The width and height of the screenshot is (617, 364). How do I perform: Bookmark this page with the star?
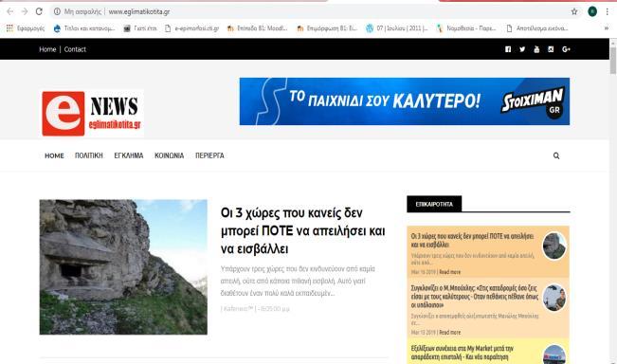(574, 11)
